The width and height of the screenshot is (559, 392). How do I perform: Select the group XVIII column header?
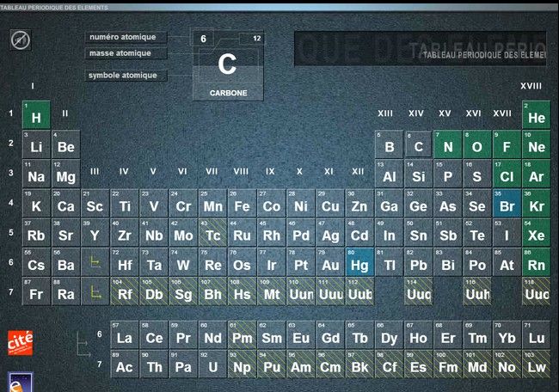(531, 86)
